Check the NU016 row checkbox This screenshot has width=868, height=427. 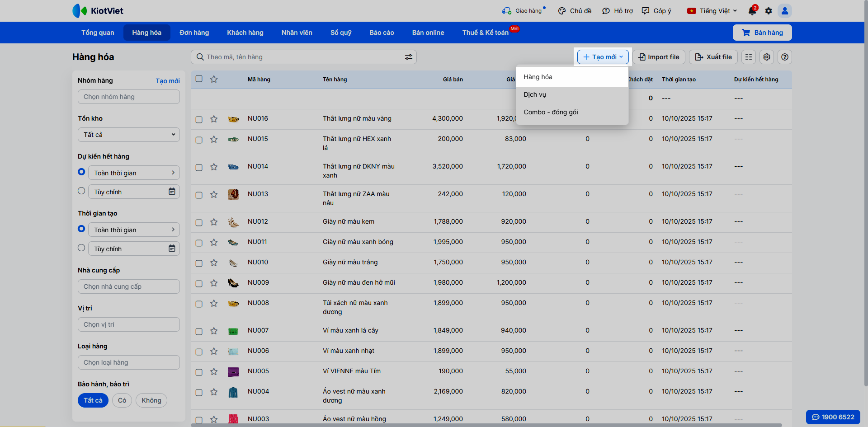(x=199, y=120)
